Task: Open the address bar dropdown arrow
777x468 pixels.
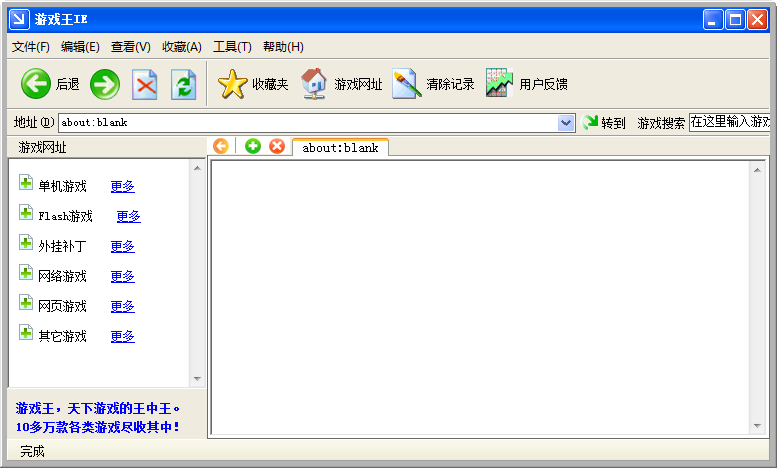Action: [565, 123]
